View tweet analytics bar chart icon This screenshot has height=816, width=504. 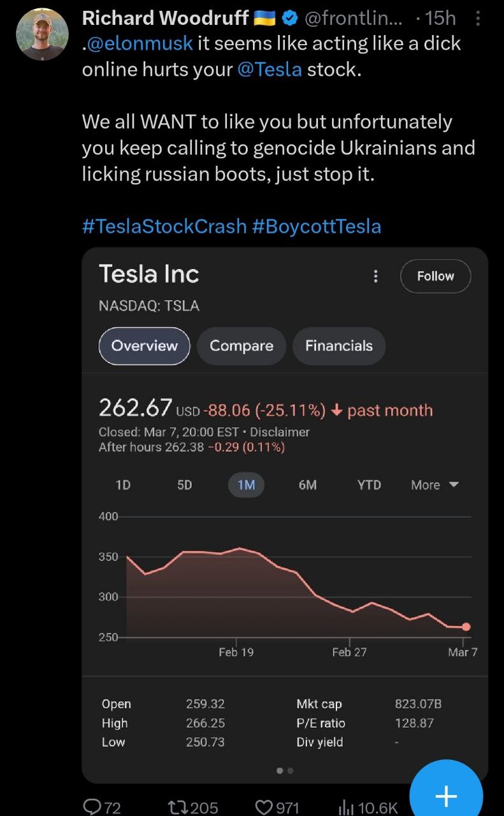346,807
